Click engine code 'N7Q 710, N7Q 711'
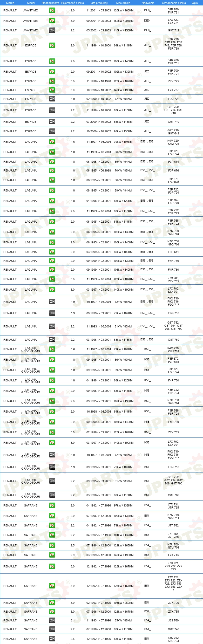 (173, 516)
